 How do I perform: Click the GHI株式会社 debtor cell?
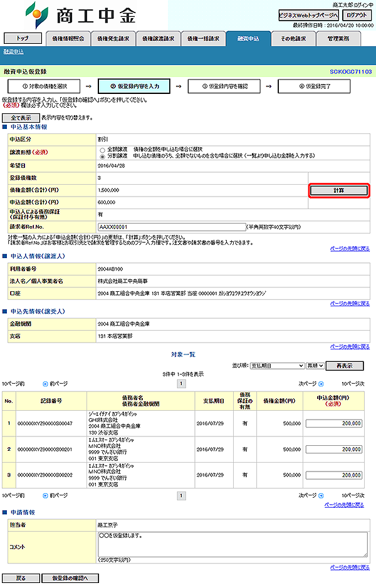[x=141, y=423]
